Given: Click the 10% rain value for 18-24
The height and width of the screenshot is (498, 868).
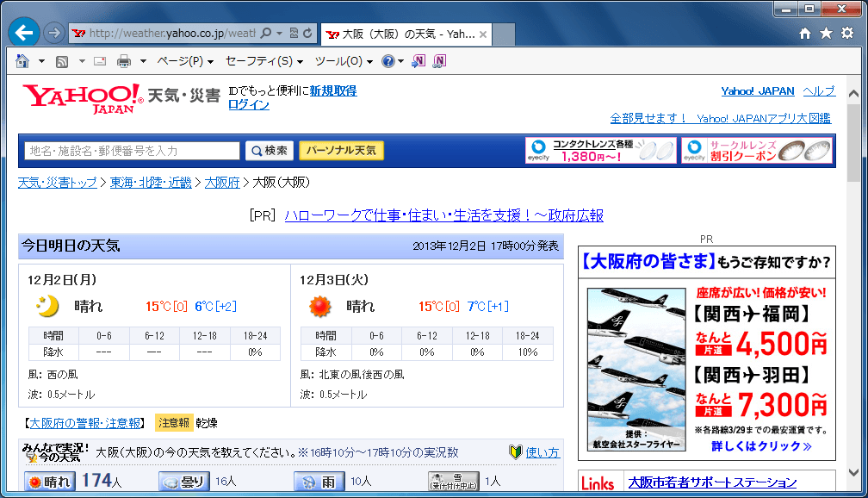Looking at the screenshot, I should click(x=528, y=352).
